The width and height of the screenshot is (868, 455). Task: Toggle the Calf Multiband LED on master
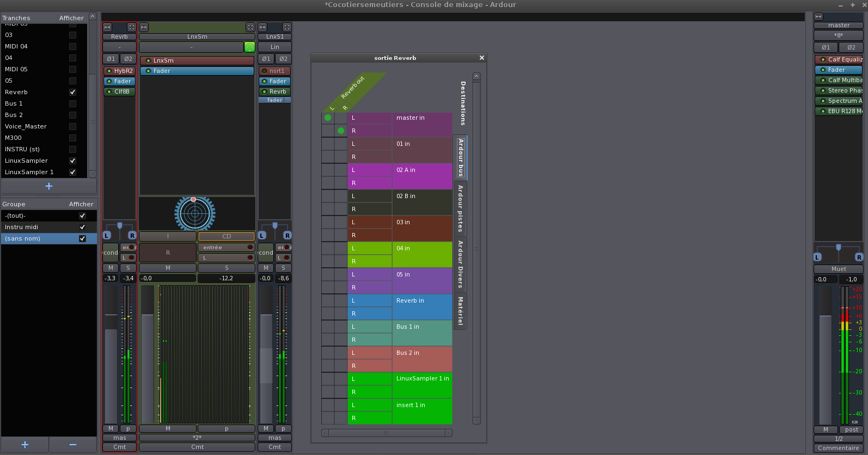pyautogui.click(x=823, y=80)
